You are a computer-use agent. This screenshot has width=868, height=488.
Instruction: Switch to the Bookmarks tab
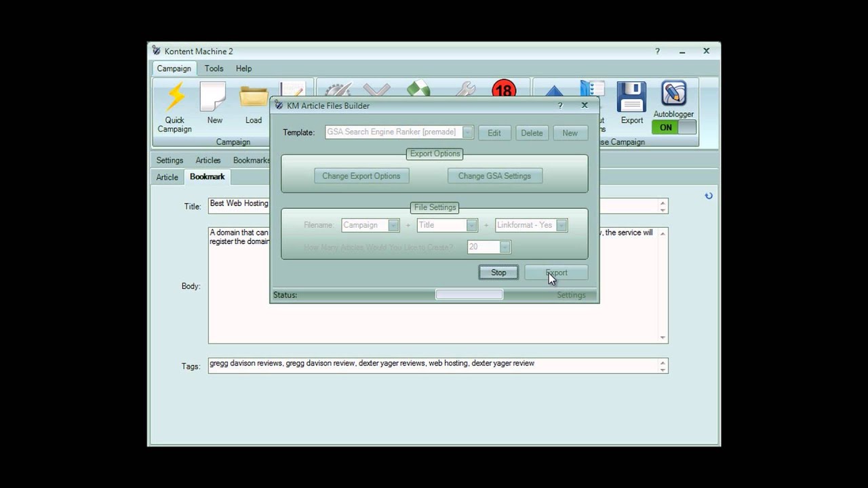[250, 161]
